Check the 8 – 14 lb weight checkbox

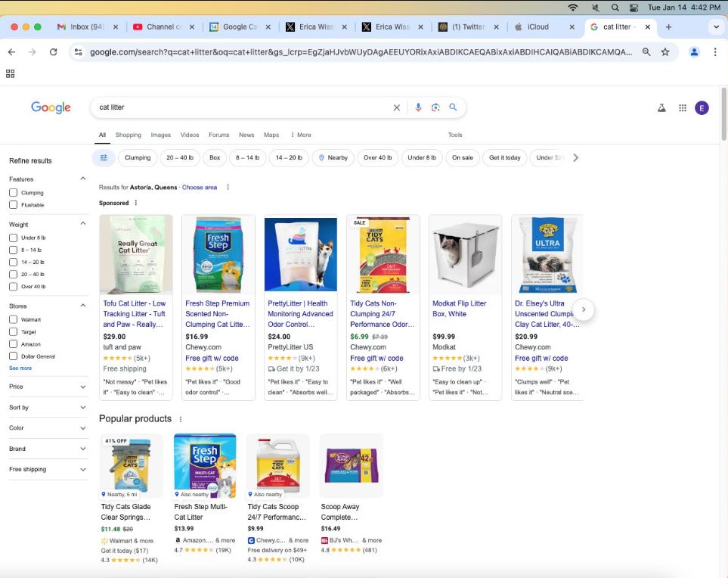[x=13, y=250]
